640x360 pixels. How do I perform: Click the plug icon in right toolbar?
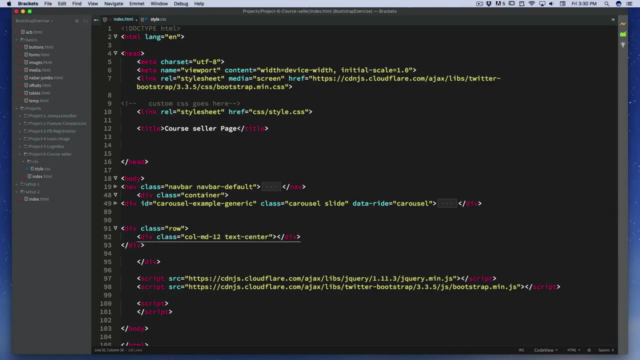click(623, 45)
